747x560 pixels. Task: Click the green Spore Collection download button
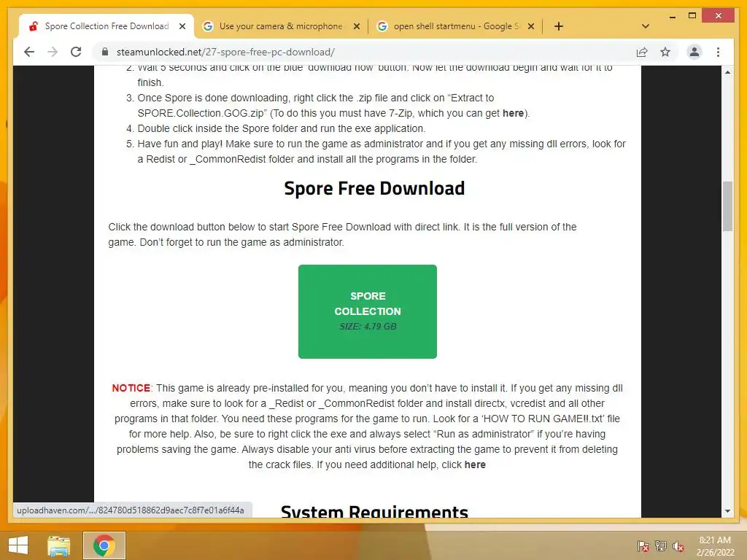(x=368, y=311)
